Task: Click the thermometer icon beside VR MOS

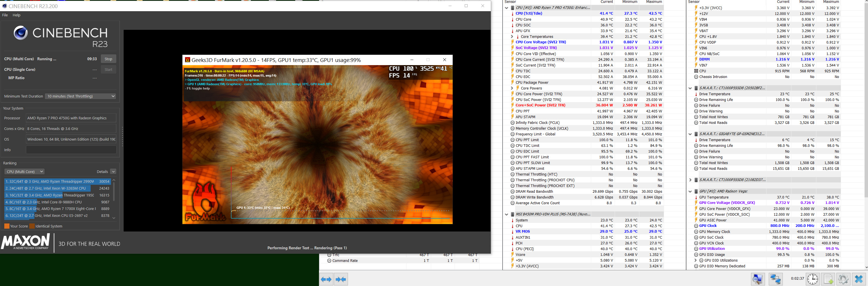Action: click(x=513, y=232)
